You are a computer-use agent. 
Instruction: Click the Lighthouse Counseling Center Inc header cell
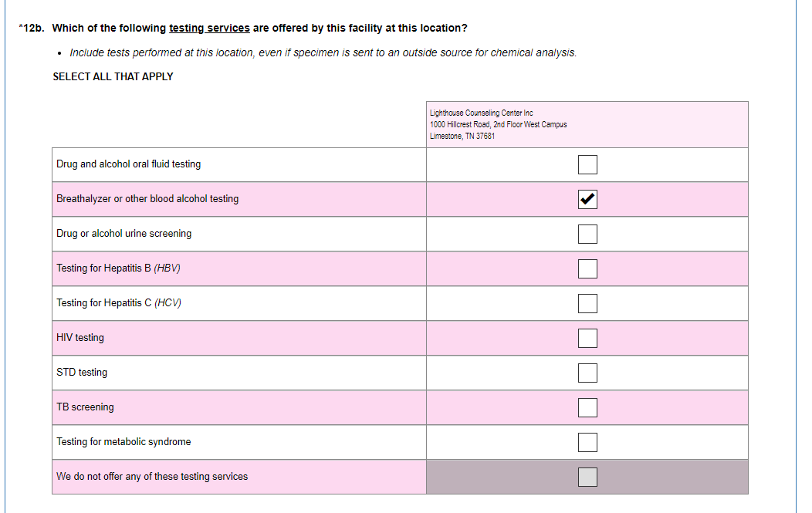coord(587,124)
